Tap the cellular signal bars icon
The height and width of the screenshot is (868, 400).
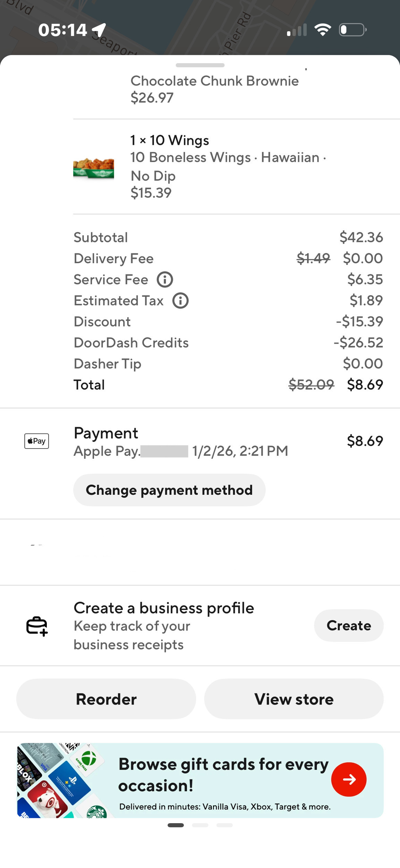297,30
